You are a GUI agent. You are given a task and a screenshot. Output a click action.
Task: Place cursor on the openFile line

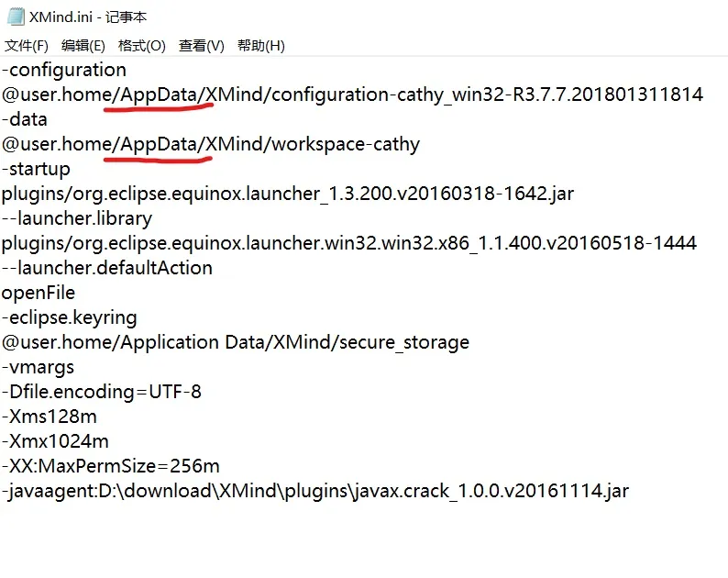tap(39, 293)
